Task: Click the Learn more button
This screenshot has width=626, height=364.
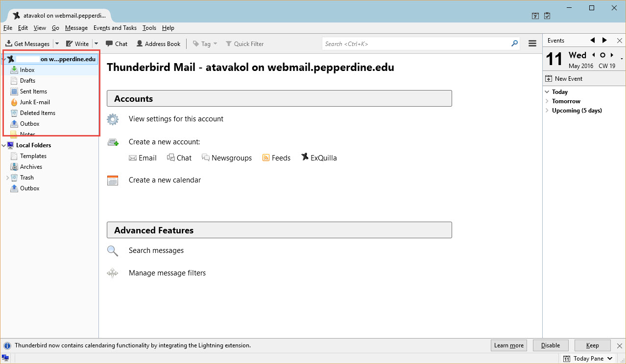Action: point(508,345)
